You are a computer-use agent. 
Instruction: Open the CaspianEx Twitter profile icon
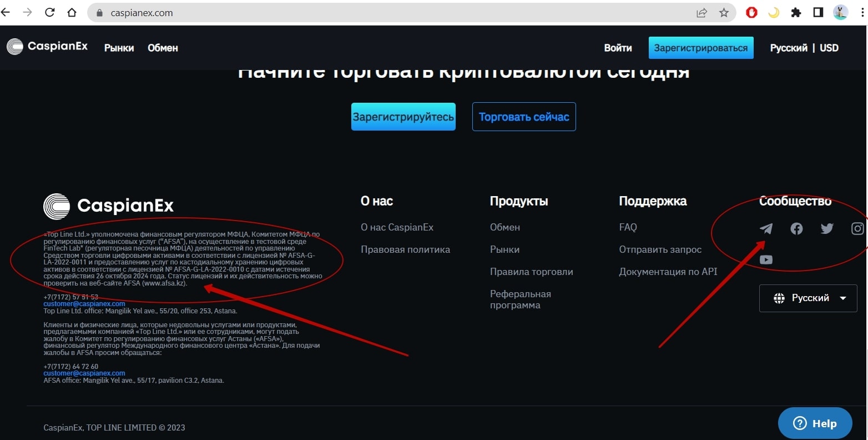(x=827, y=228)
